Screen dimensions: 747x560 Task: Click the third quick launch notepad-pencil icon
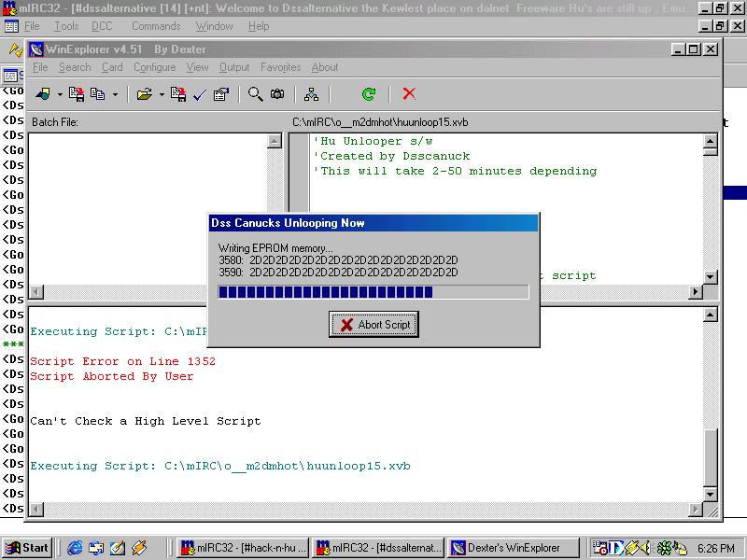click(118, 548)
